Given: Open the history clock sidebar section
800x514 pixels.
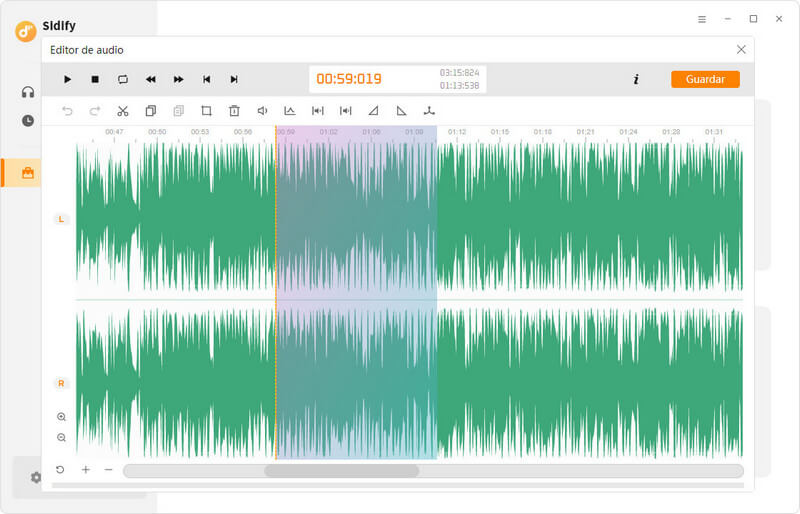Looking at the screenshot, I should 28,120.
